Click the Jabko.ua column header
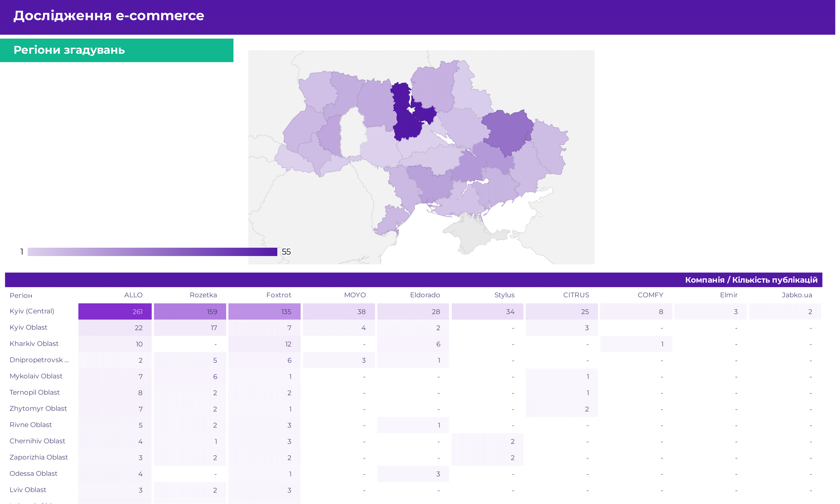The image size is (840, 504). coord(796,295)
